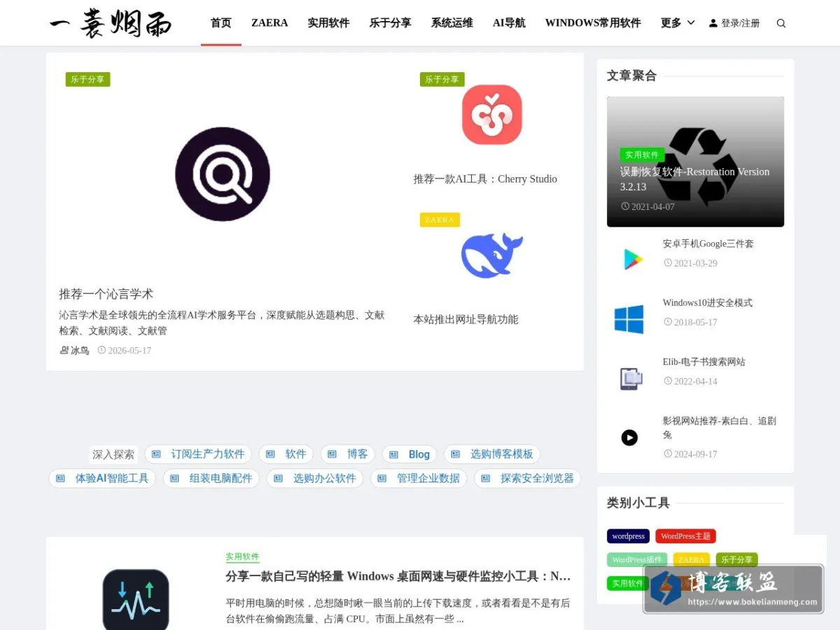Click 实用软件 tag on recycle image
This screenshot has width=840, height=630.
coord(641,155)
